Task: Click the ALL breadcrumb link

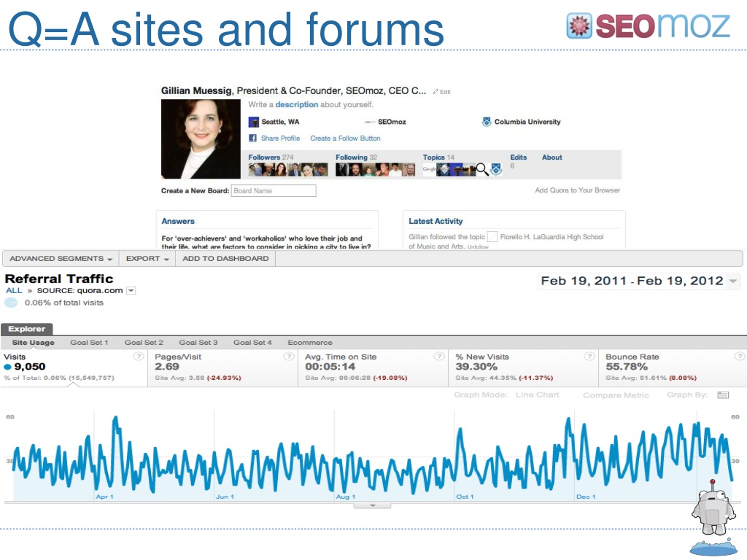Action: [x=14, y=290]
